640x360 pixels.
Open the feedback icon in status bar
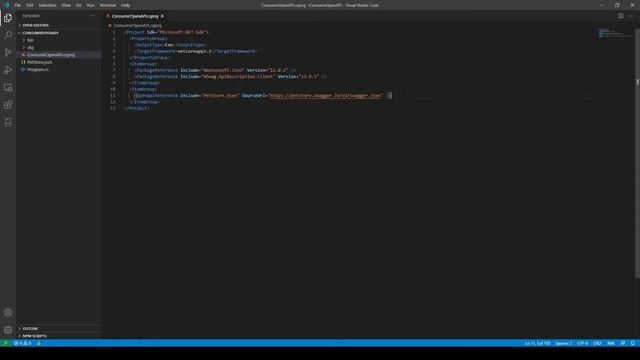pos(623,343)
